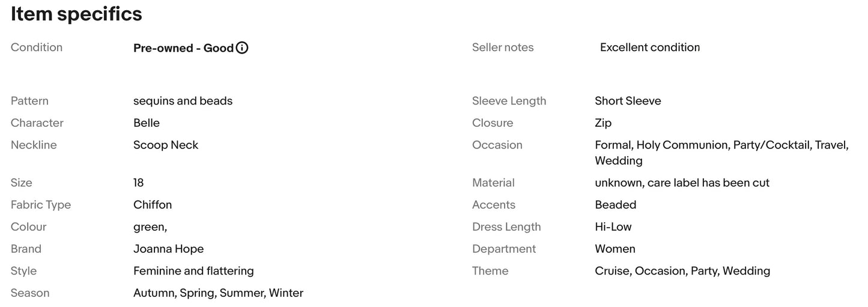This screenshot has width=868, height=307.
Task: Click the Joanna Hope brand value
Action: [x=168, y=249]
